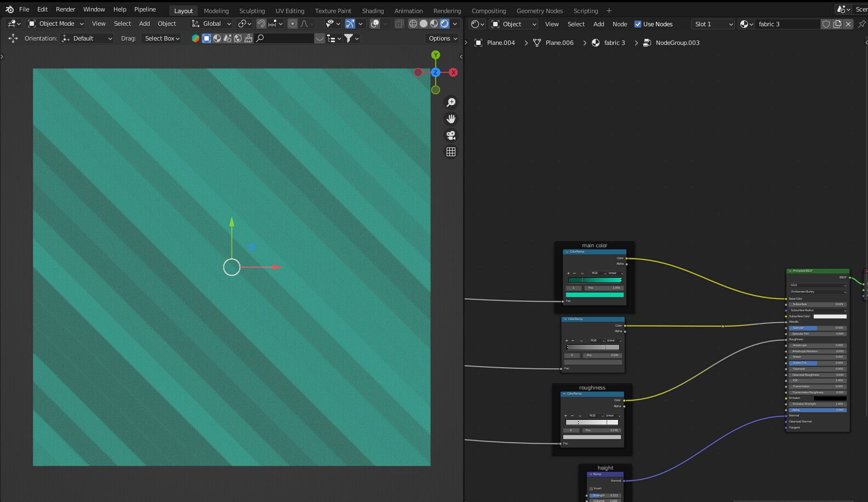The height and width of the screenshot is (502, 868).
Task: Click NodeGroup.003 in the breadcrumb path
Action: pyautogui.click(x=677, y=43)
